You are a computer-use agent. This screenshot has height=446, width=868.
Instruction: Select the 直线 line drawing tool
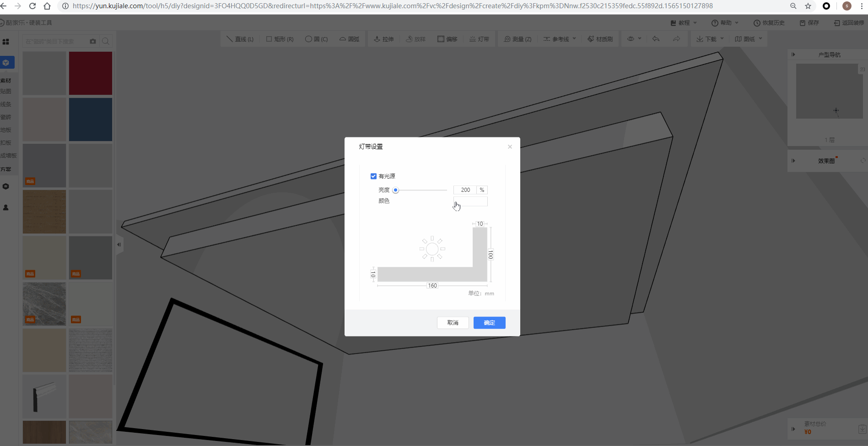click(240, 39)
